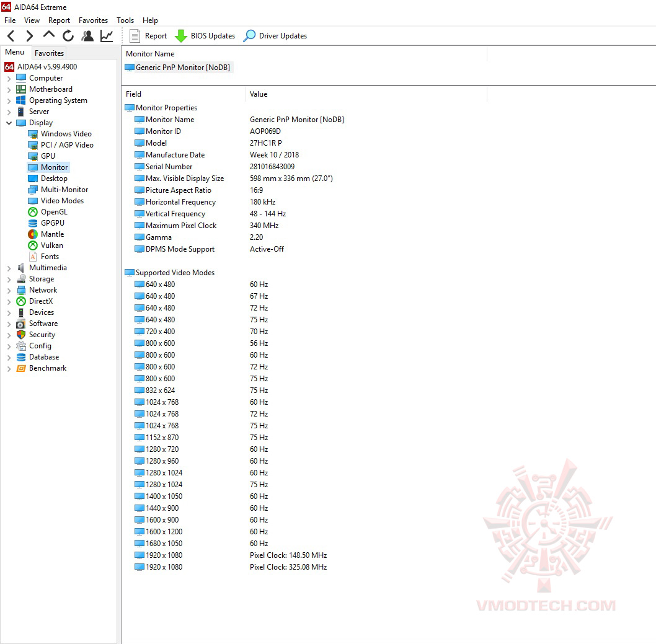Screen dimensions: 656x644
Task: Open the Mantle page
Action: click(x=46, y=234)
